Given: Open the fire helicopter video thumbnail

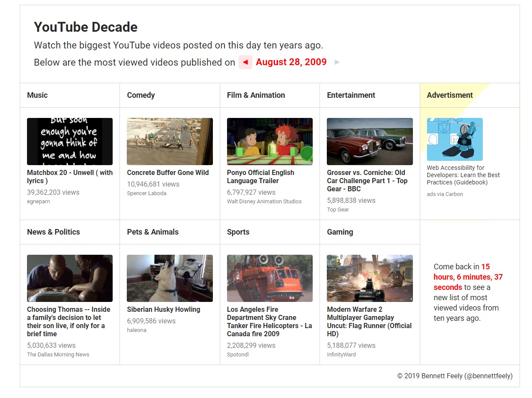Looking at the screenshot, I should click(269, 278).
